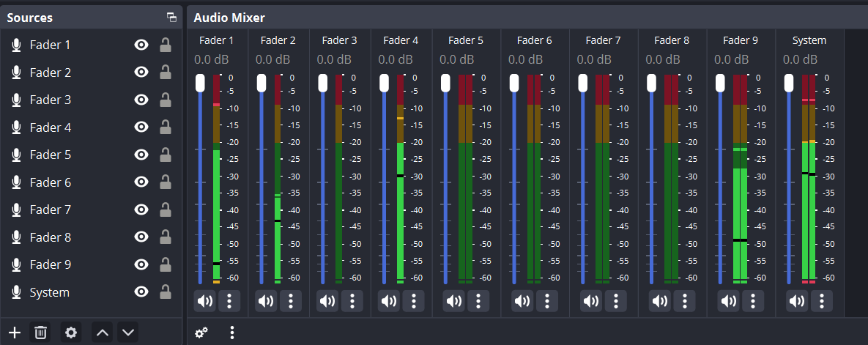
Task: Open the three-dot menu for Fader 2
Action: click(291, 301)
